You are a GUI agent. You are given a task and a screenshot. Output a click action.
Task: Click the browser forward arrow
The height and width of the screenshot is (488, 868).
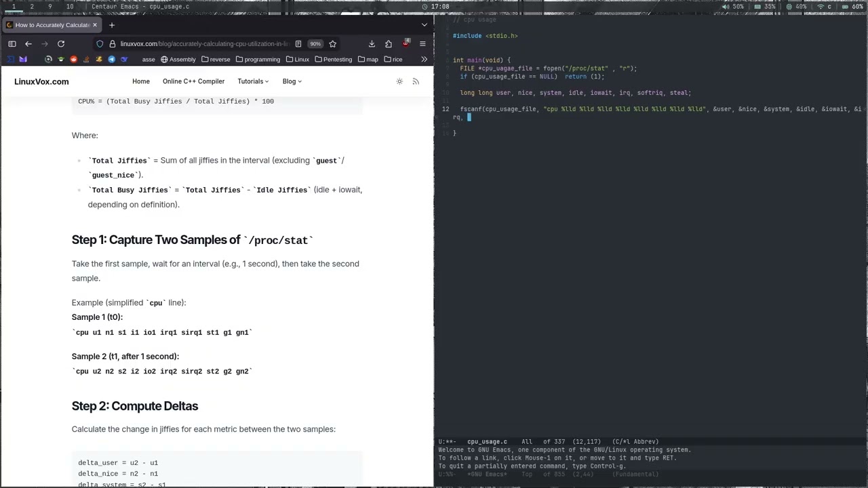[45, 44]
